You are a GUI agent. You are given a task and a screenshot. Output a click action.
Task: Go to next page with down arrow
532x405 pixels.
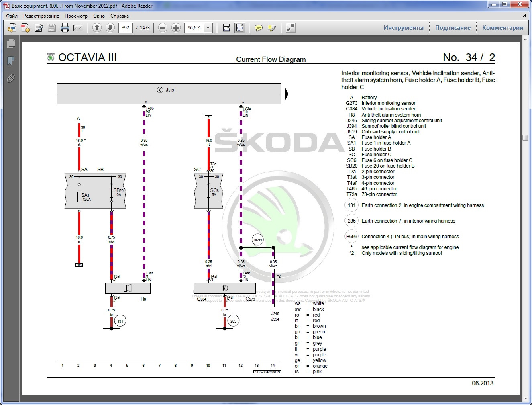pos(110,28)
